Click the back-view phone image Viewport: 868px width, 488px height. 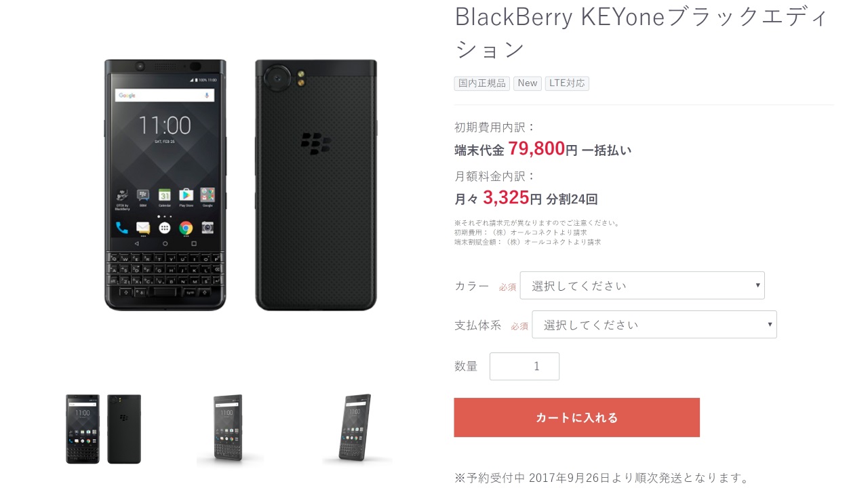[x=316, y=184]
